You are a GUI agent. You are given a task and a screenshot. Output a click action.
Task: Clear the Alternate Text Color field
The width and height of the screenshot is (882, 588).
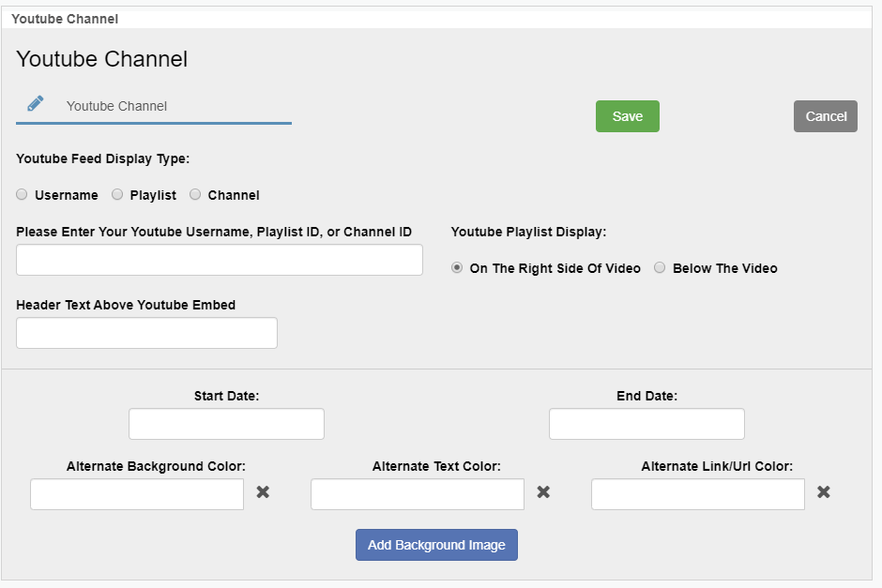click(543, 492)
